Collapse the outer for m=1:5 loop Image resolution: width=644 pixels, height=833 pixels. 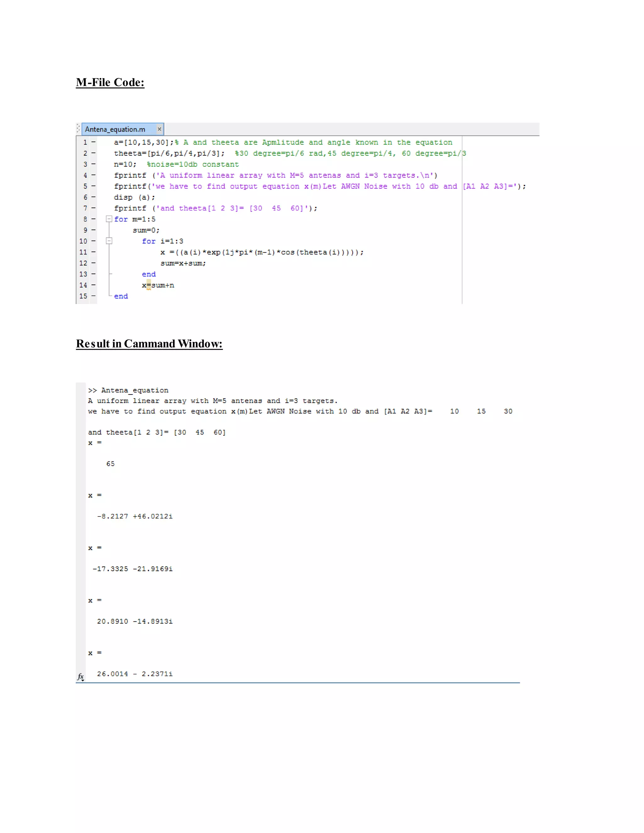coord(109,219)
